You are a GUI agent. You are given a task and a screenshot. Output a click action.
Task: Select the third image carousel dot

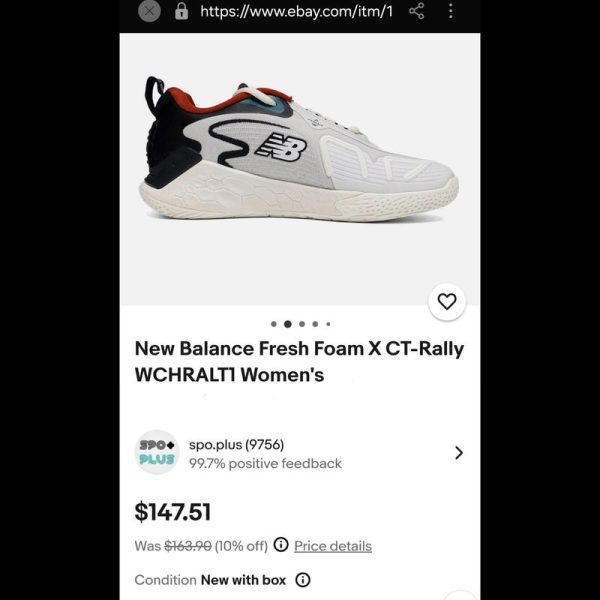pyautogui.click(x=302, y=324)
